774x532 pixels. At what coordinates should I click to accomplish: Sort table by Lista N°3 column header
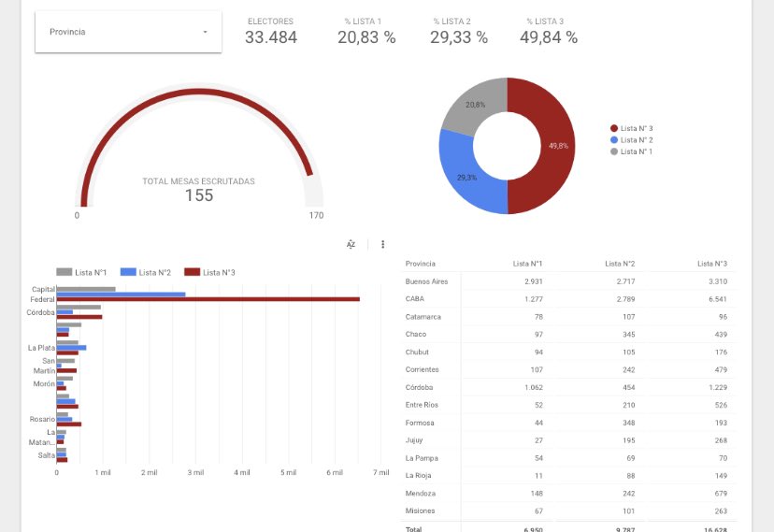point(712,264)
